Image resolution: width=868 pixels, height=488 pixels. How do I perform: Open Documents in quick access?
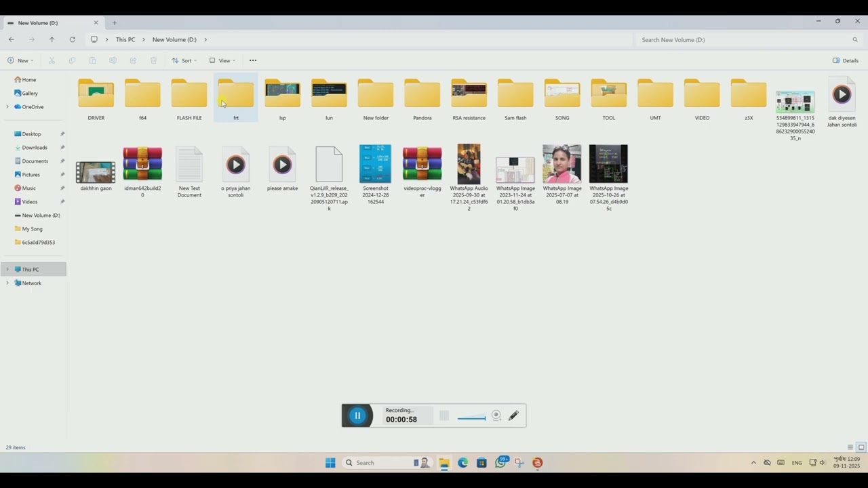(x=33, y=161)
